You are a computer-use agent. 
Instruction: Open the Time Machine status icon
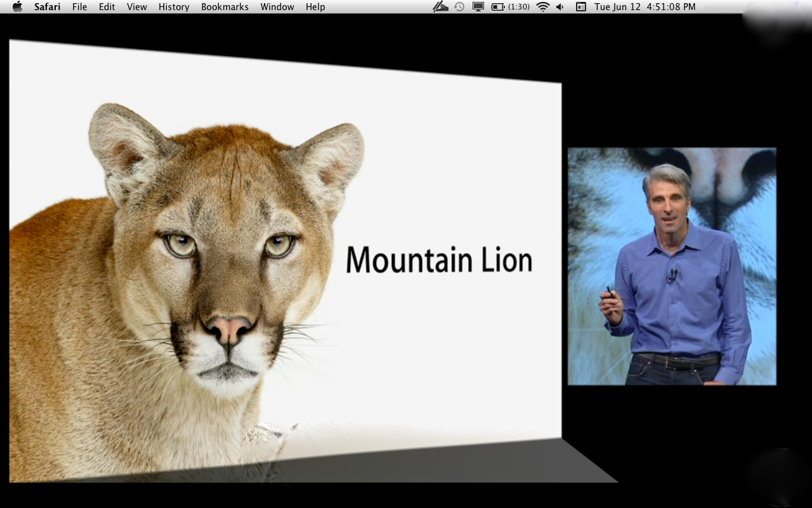(459, 7)
